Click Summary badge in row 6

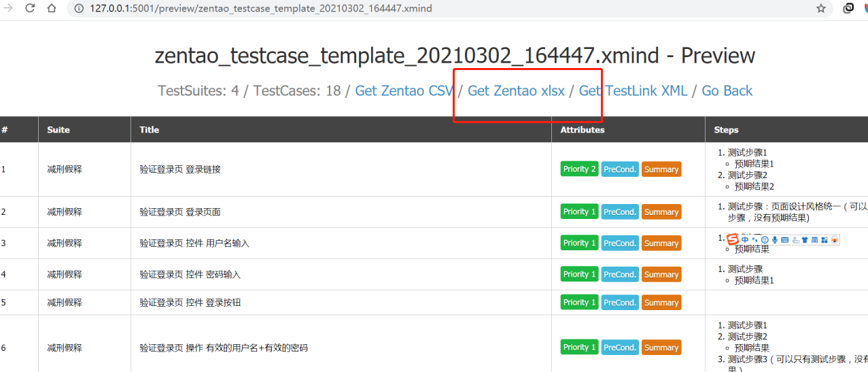click(661, 348)
